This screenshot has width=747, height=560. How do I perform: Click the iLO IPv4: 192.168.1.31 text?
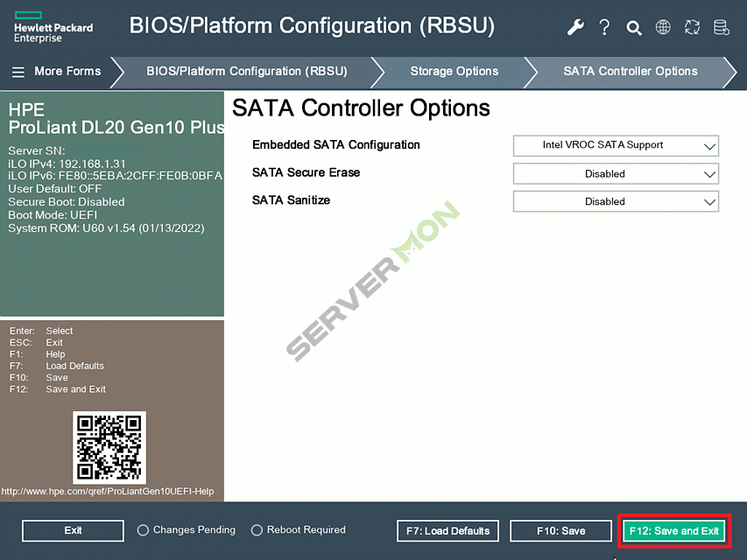point(67,164)
